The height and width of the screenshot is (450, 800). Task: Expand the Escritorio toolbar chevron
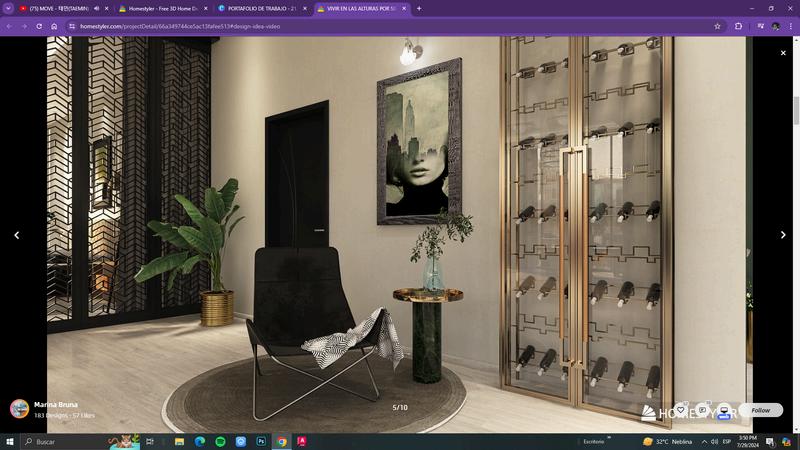pos(609,438)
